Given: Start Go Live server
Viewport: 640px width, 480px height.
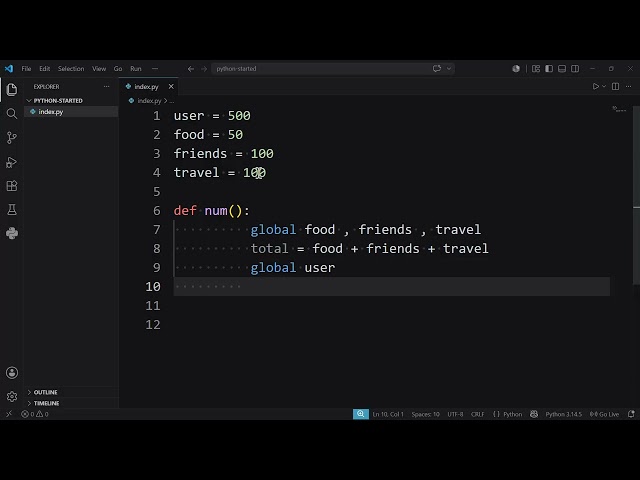Looking at the screenshot, I should (x=604, y=414).
